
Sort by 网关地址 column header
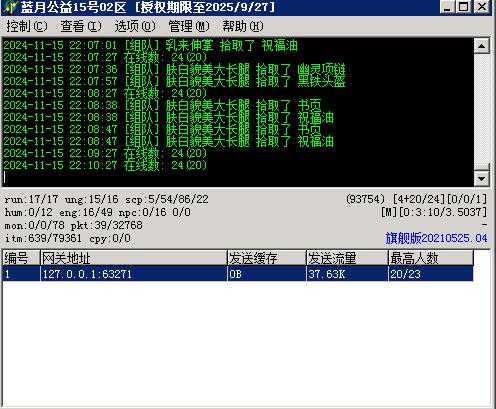tap(133, 258)
